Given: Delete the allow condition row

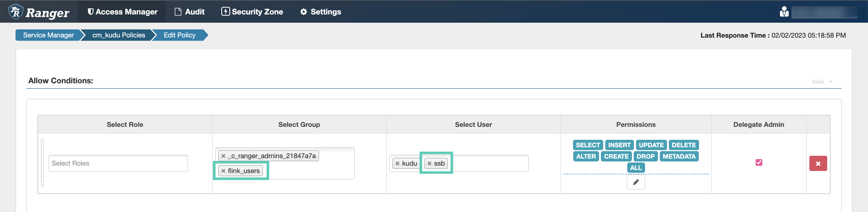Looking at the screenshot, I should point(818,164).
